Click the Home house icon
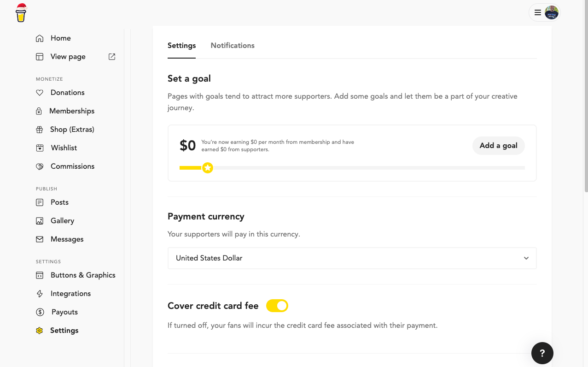This screenshot has width=588, height=367. point(40,38)
